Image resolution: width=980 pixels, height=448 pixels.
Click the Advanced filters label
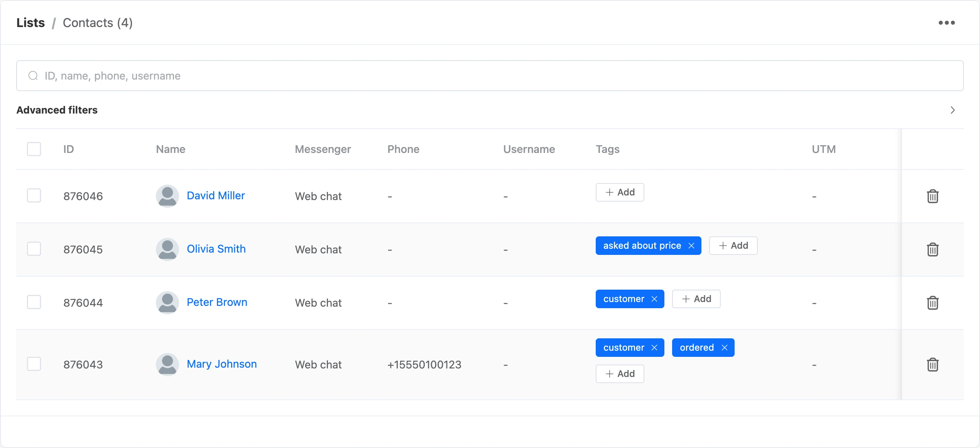pyautogui.click(x=57, y=110)
